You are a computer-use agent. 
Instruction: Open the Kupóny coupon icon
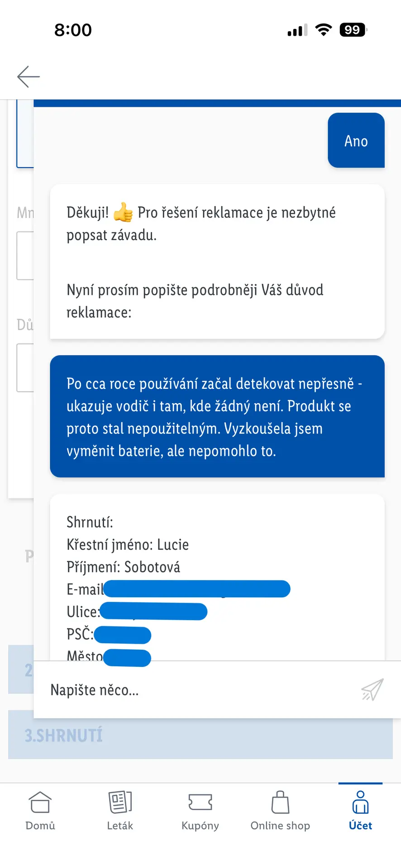[200, 802]
